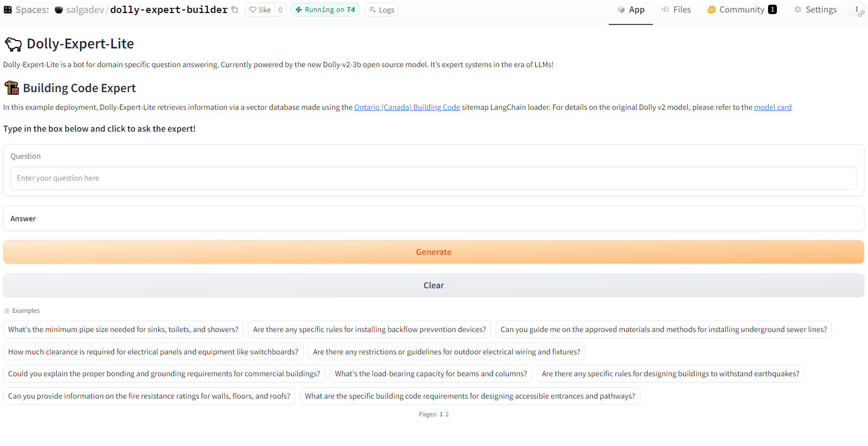Viewport: 868px width, 446px height.
Task: Select the outdoor electrical wiring example
Action: (x=447, y=352)
